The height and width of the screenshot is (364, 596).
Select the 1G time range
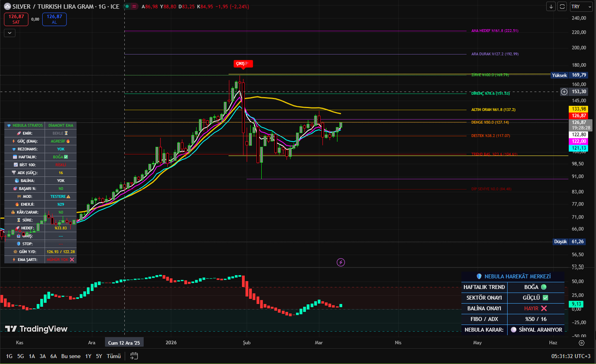(x=9, y=356)
